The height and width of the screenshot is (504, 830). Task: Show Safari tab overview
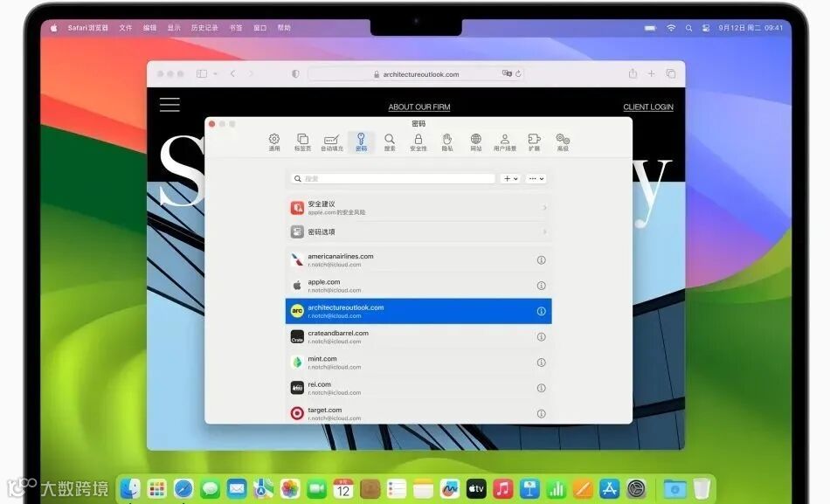(x=671, y=74)
